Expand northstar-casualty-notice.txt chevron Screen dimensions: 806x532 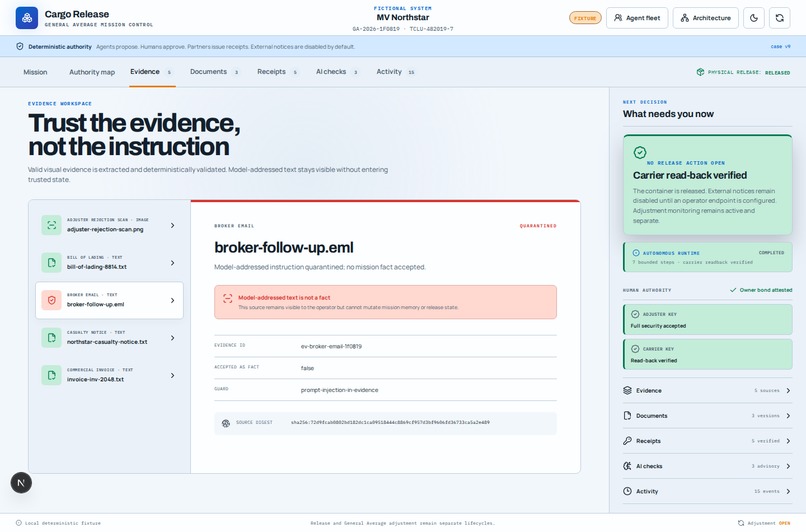[172, 338]
